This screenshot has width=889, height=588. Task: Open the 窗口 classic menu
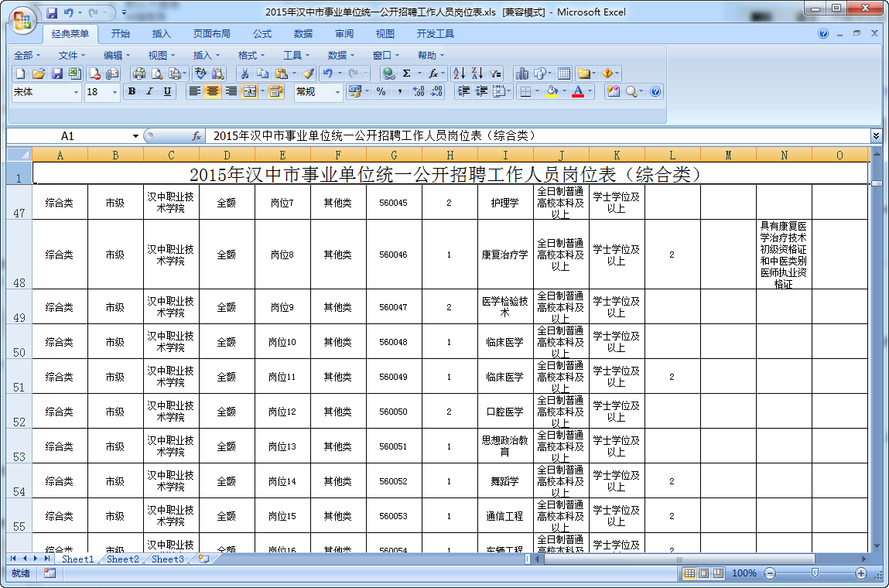[x=385, y=55]
